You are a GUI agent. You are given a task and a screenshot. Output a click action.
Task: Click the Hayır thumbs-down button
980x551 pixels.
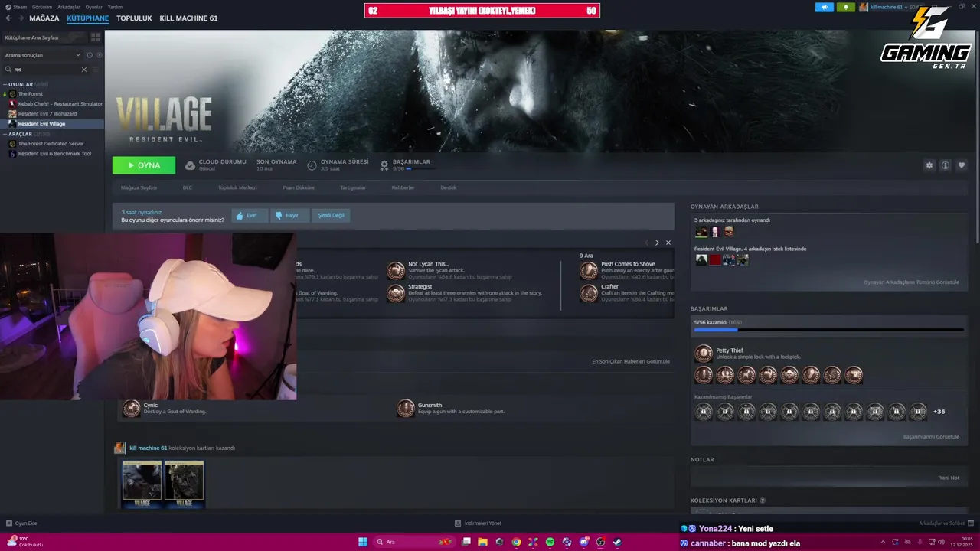[290, 216]
